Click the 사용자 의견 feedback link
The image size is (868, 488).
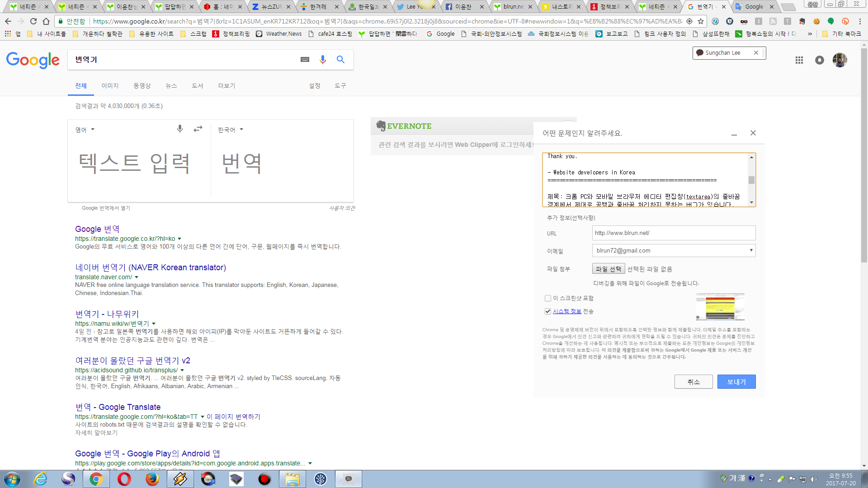[x=342, y=208]
